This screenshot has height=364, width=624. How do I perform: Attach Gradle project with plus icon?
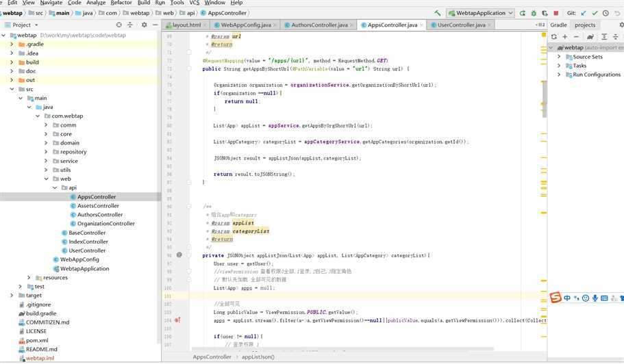click(x=564, y=36)
